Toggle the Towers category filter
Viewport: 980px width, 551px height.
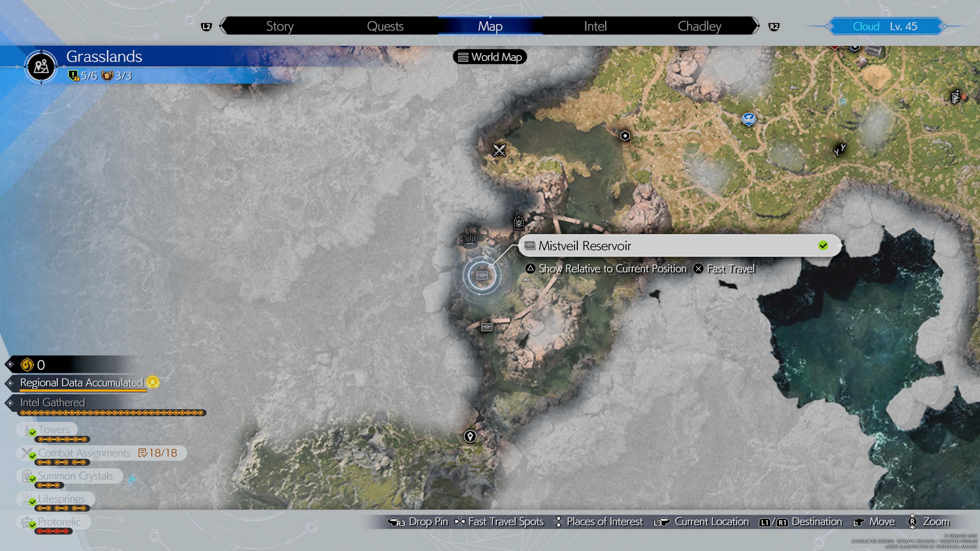(x=47, y=430)
